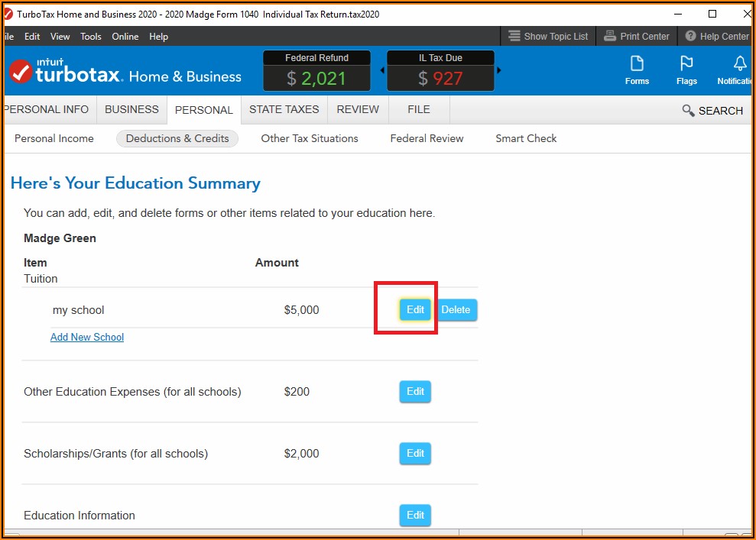Viewport: 756px width, 540px height.
Task: Maximize the TurboTax window
Action: [x=712, y=14]
